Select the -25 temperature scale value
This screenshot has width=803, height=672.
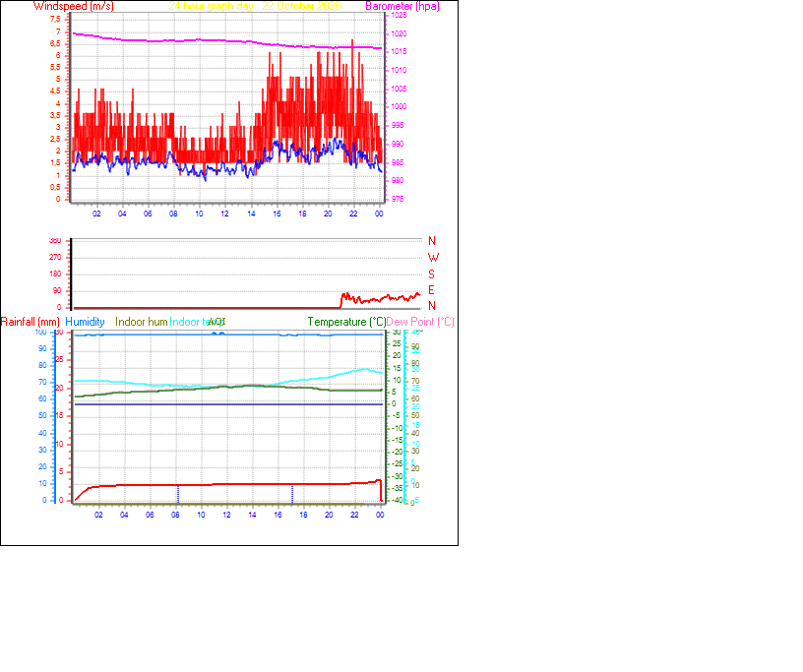pos(397,463)
